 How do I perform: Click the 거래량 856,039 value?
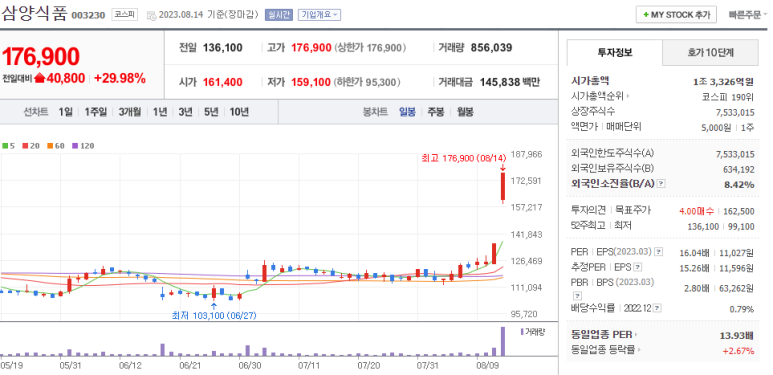492,48
